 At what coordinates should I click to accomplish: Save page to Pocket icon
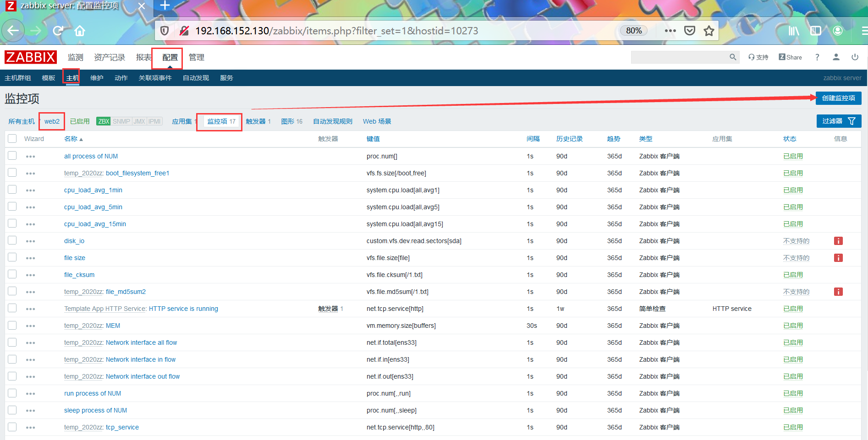coord(689,31)
